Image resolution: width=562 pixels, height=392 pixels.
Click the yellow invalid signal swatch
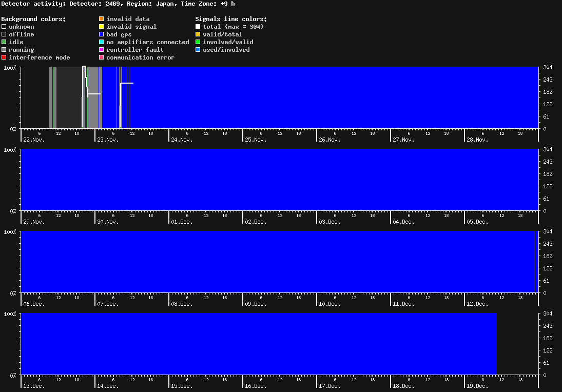tap(102, 27)
